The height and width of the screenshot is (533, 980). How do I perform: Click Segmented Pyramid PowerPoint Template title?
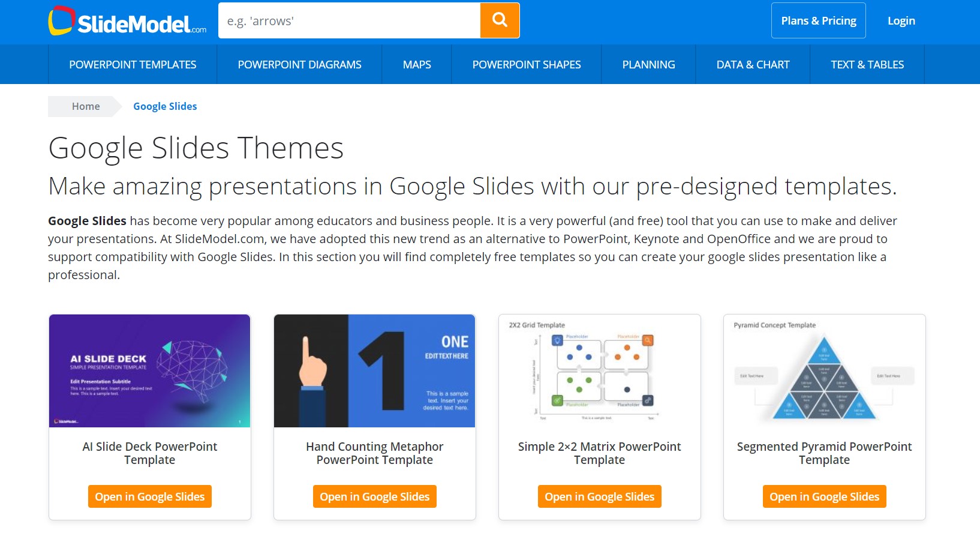point(825,453)
